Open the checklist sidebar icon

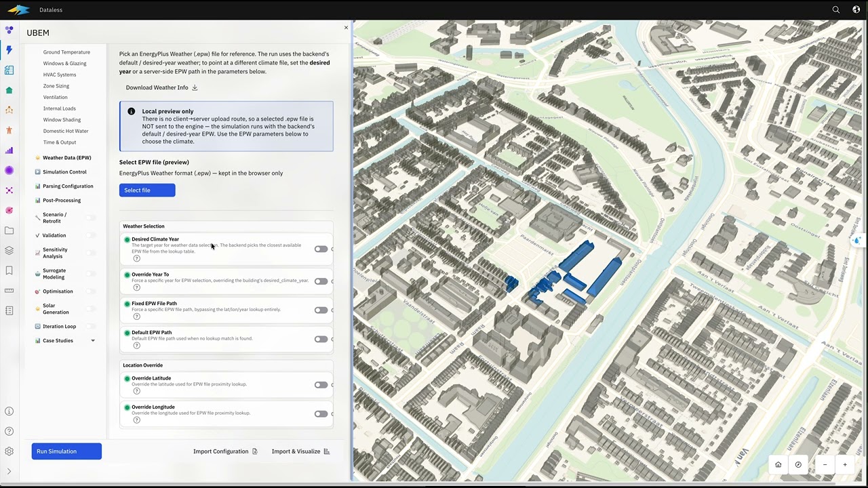(9, 310)
